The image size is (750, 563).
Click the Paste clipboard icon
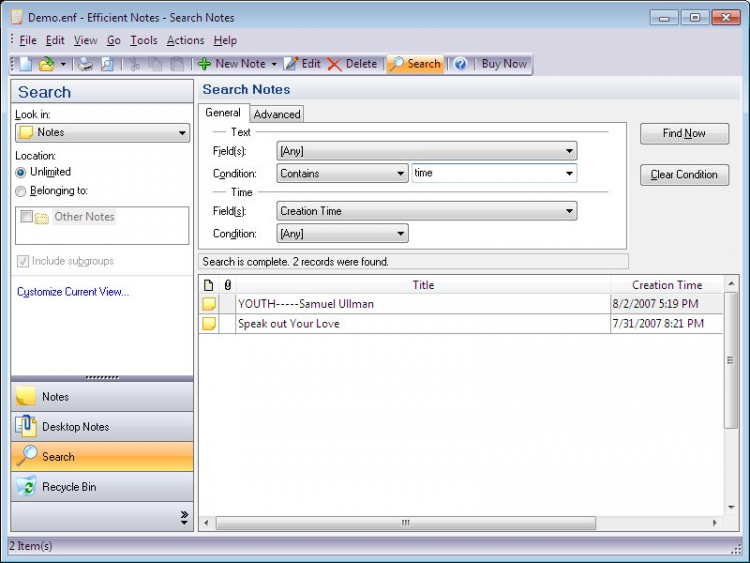tap(177, 64)
